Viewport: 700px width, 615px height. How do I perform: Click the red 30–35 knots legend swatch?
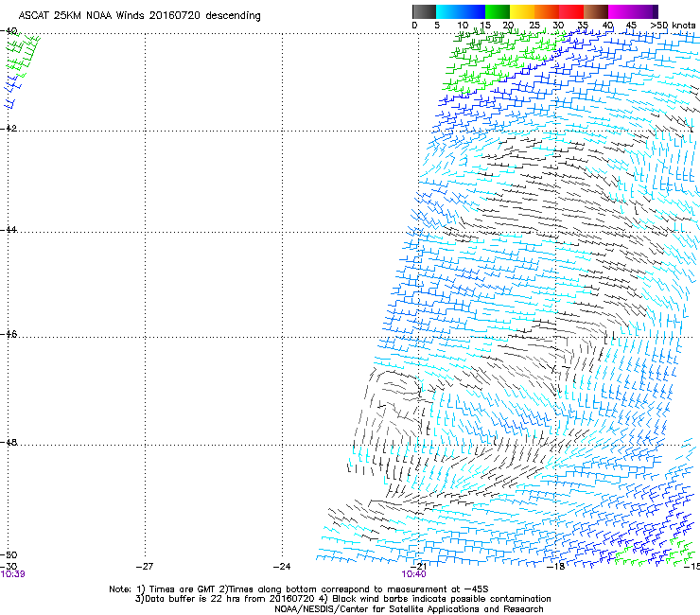[571, 11]
